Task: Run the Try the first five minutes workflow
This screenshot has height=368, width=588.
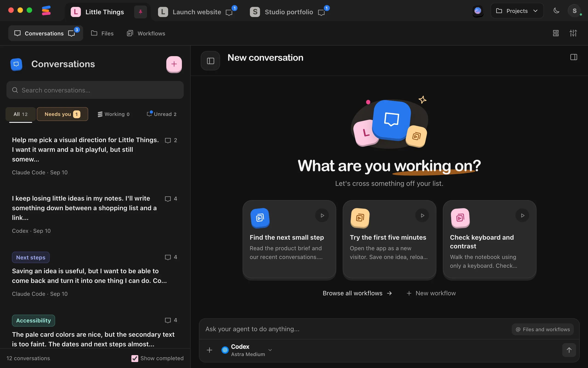Action: click(422, 216)
